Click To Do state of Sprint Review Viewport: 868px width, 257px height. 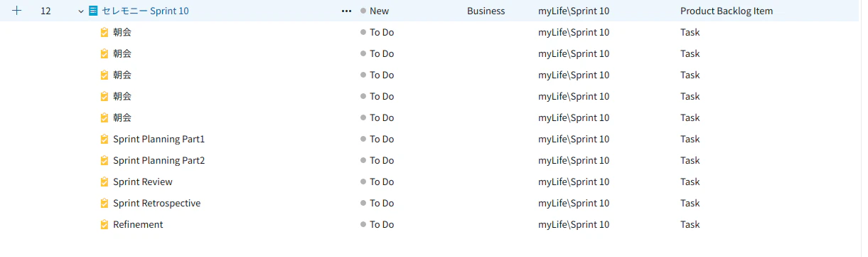pos(377,182)
